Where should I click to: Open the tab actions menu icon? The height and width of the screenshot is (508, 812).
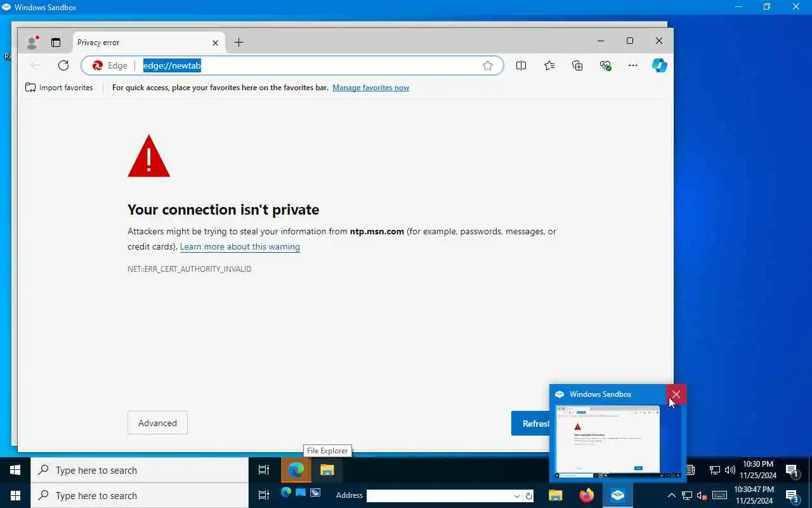click(x=56, y=43)
